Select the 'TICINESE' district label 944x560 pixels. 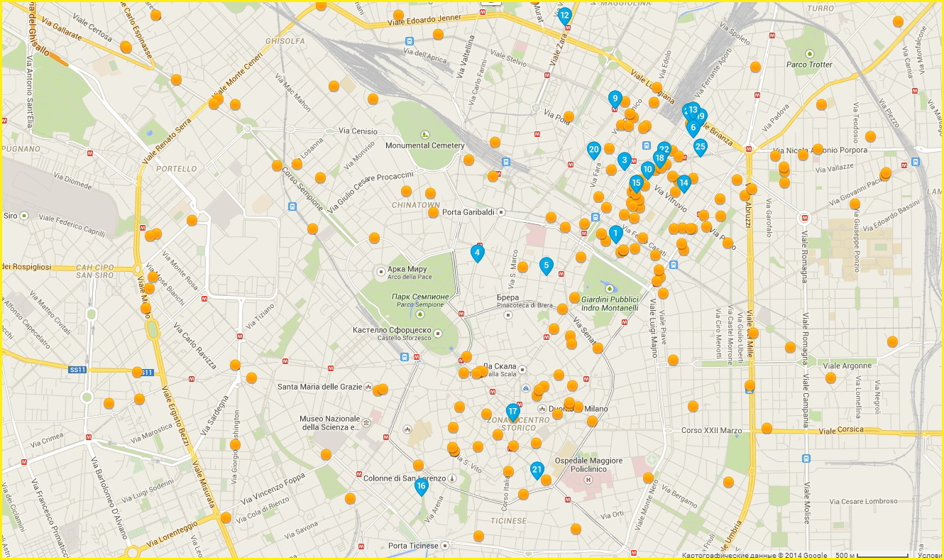(508, 521)
